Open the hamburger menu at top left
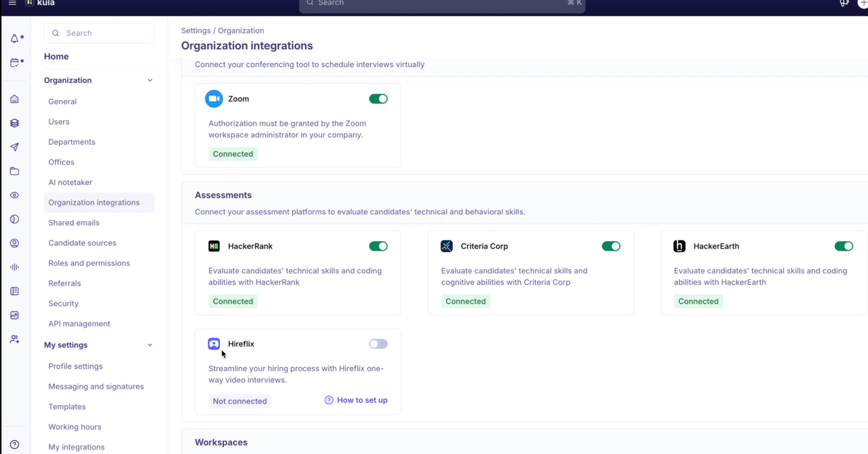The image size is (868, 454). pyautogui.click(x=12, y=3)
